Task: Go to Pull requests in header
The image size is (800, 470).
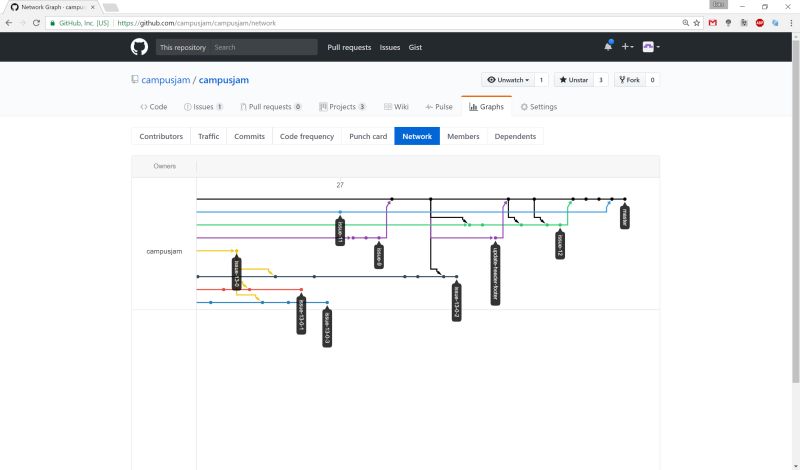Action: pos(349,47)
